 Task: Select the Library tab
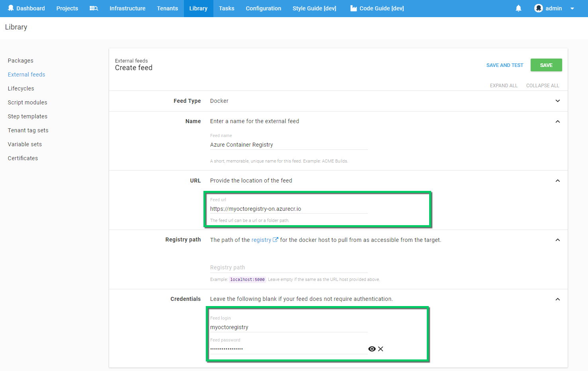(x=198, y=8)
